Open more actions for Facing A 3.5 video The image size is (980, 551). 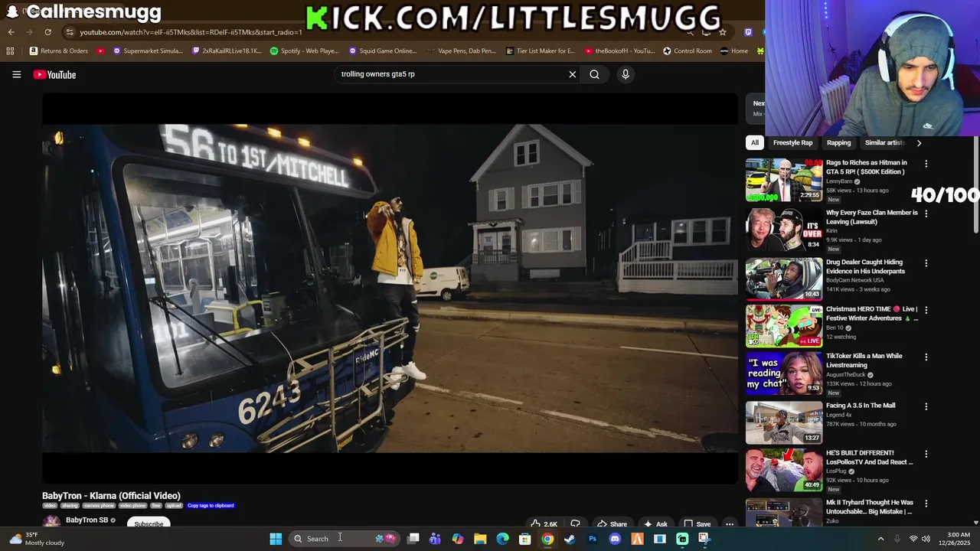pyautogui.click(x=926, y=406)
